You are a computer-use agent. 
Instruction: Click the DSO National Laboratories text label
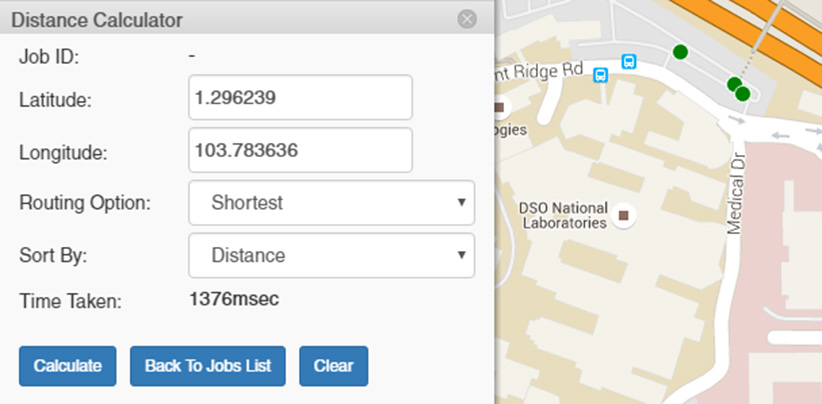562,215
